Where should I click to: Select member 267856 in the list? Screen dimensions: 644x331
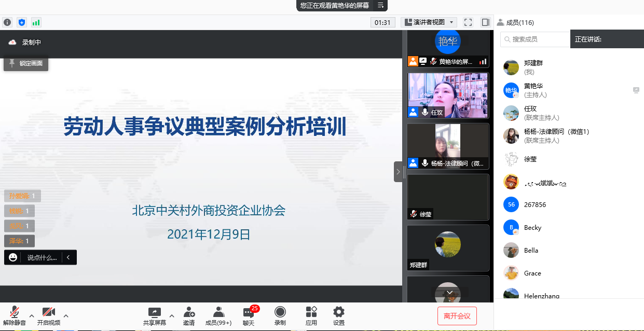[569, 204]
